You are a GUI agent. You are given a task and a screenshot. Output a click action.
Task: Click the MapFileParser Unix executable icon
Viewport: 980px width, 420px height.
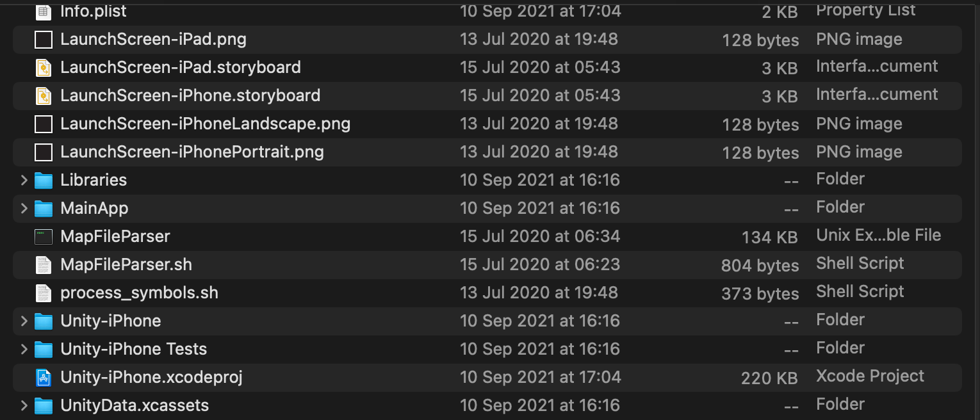click(43, 236)
